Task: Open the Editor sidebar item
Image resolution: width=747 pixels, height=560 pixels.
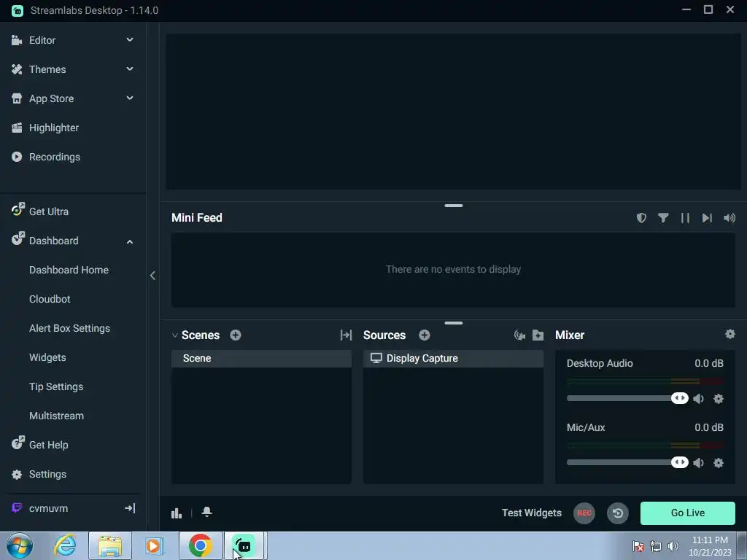Action: click(42, 41)
